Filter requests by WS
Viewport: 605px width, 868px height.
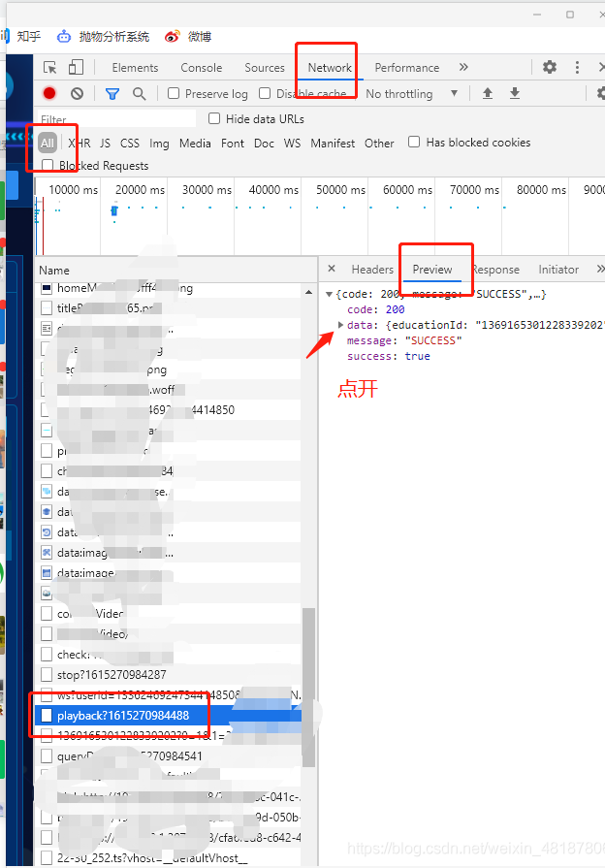pos(292,144)
